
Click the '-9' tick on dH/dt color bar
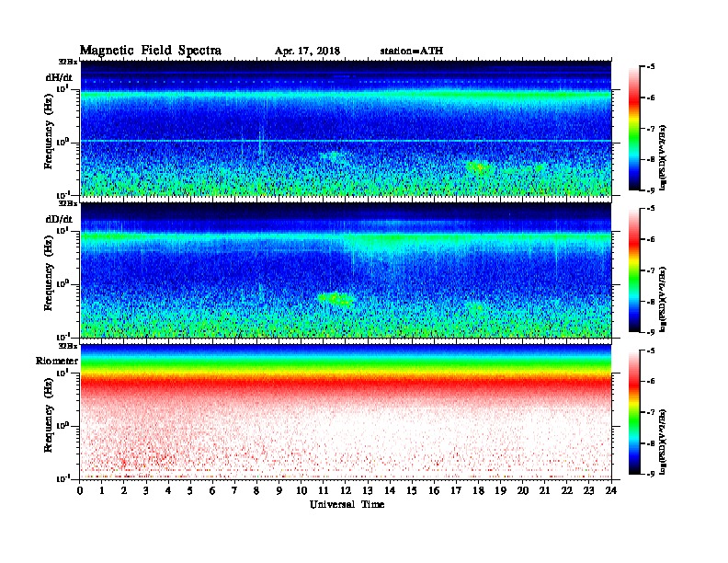click(x=652, y=190)
